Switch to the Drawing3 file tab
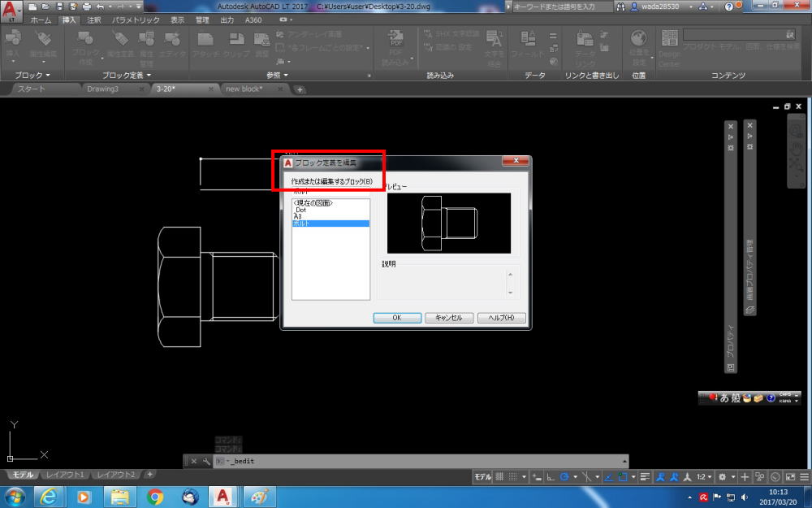Image resolution: width=812 pixels, height=508 pixels. [x=102, y=89]
